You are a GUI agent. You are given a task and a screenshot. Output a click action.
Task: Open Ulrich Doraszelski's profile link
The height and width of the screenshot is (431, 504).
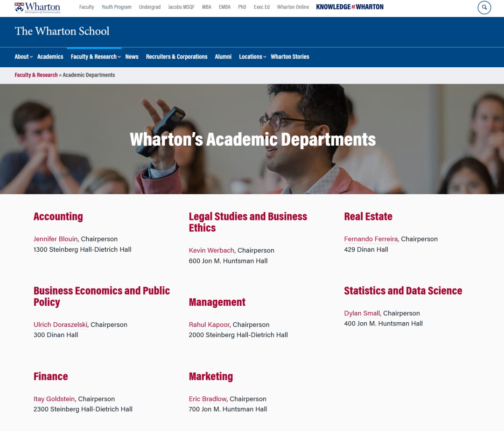pyautogui.click(x=60, y=325)
